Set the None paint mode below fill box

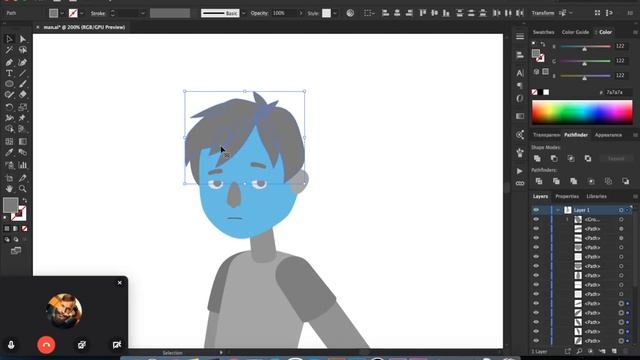24,229
